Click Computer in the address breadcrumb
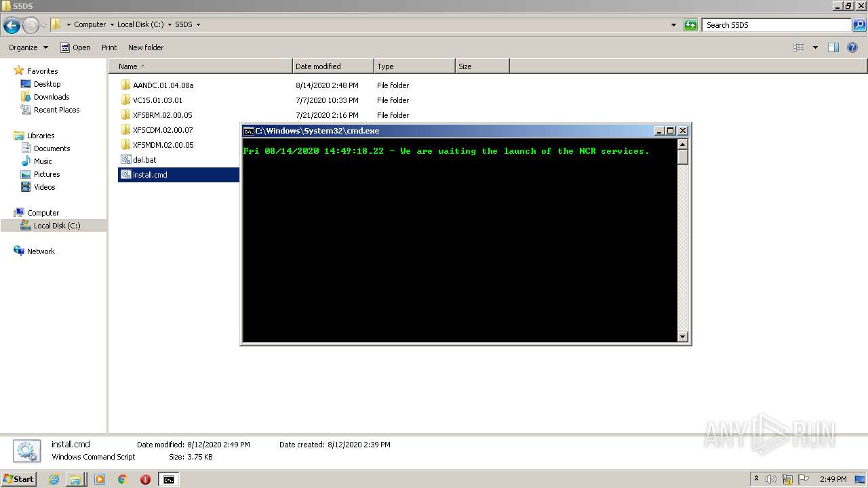Image resolution: width=868 pixels, height=488 pixels. coord(90,24)
